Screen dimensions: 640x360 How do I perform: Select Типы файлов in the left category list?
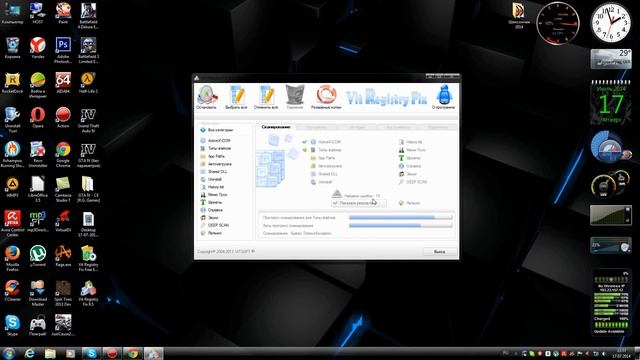tap(216, 148)
